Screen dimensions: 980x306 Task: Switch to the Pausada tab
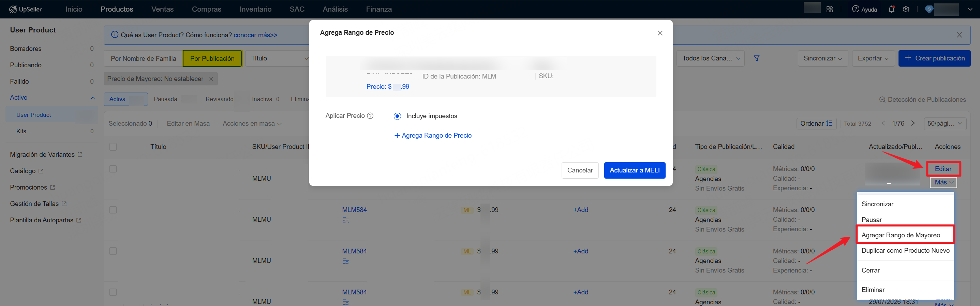(165, 99)
